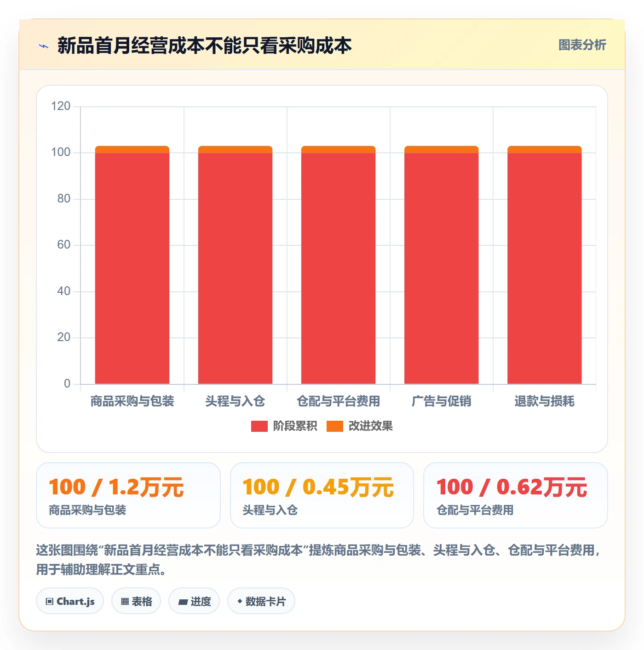Click the card caption 仓配与平台费用
The image size is (644, 650).
(x=475, y=510)
